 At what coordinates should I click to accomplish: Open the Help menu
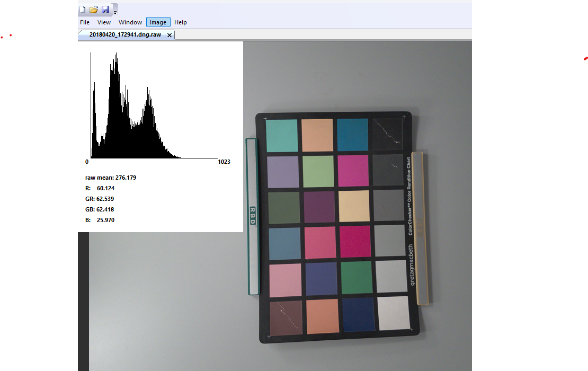tap(181, 22)
